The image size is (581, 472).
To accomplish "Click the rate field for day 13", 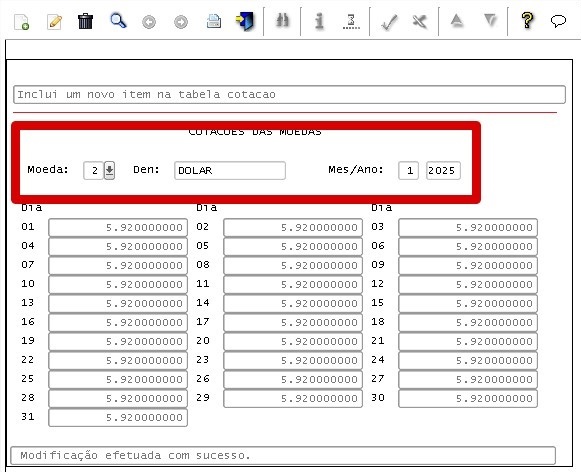I will pos(118,303).
